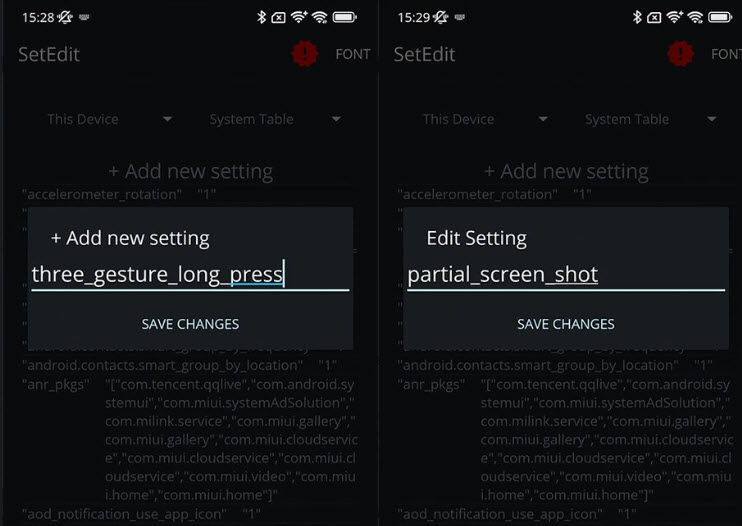Click SAVE CHANGES in the Add new setting dialog
742x526 pixels.
click(190, 324)
